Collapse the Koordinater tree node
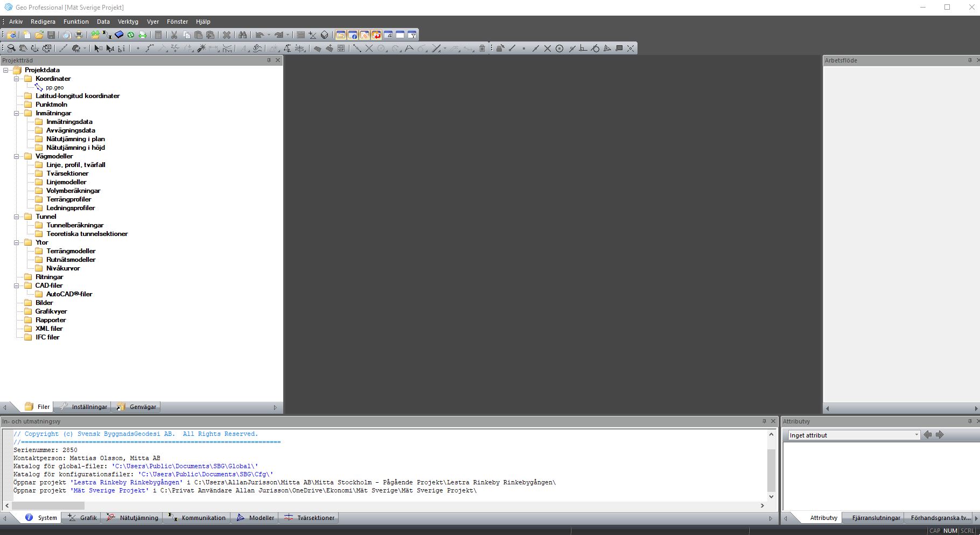The height and width of the screenshot is (535, 980). coord(17,79)
